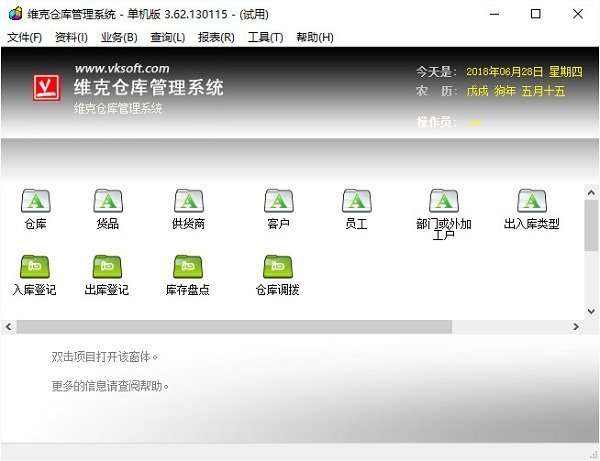This screenshot has width=600, height=461.
Task: Click the vertical scrollbar up arrow
Action: pyautogui.click(x=591, y=193)
